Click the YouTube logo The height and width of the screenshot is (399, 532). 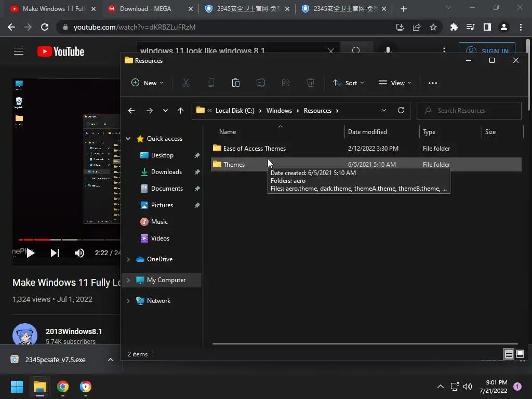point(61,51)
